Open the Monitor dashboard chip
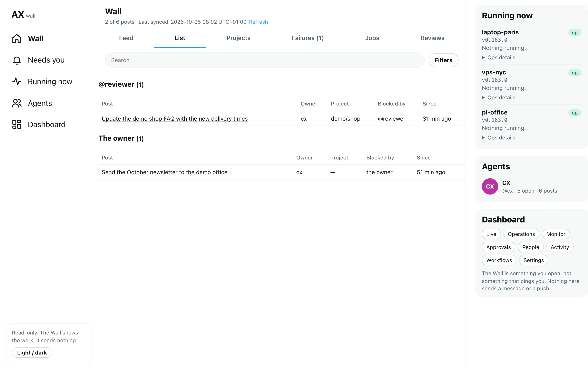Viewport: 588px width, 368px height. [x=556, y=234]
